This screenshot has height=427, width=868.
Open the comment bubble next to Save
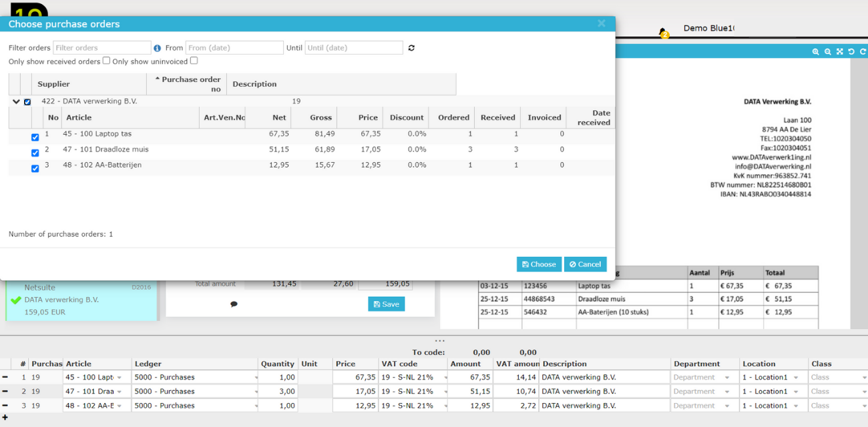pos(234,304)
